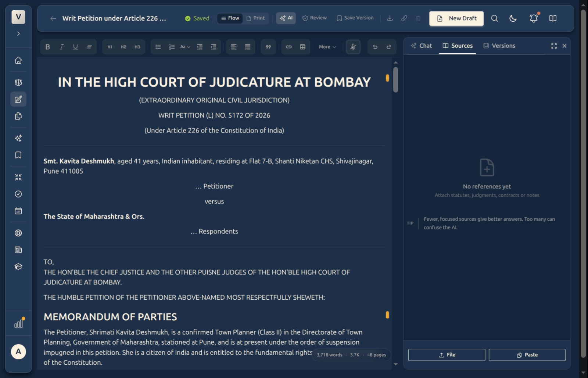Insert a bulleted list
Screen dimensions: 588x378
[x=158, y=47]
